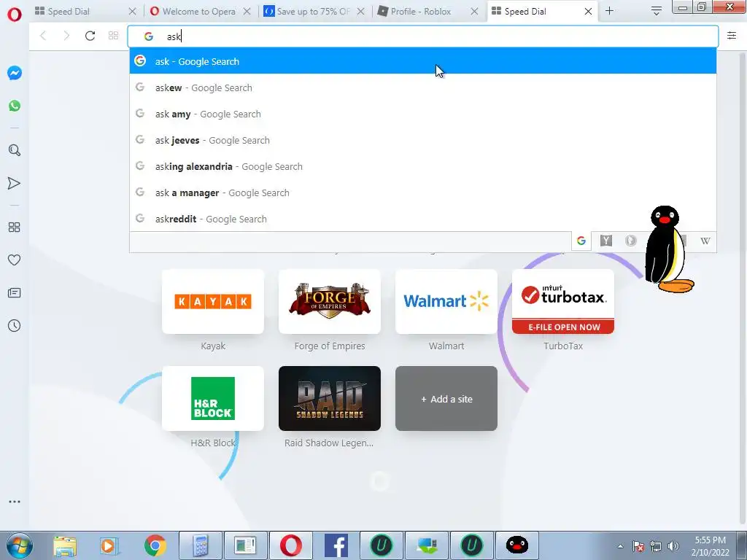This screenshot has height=560, width=747.
Task: Choose the 'askew' suggestion
Action: 423,87
